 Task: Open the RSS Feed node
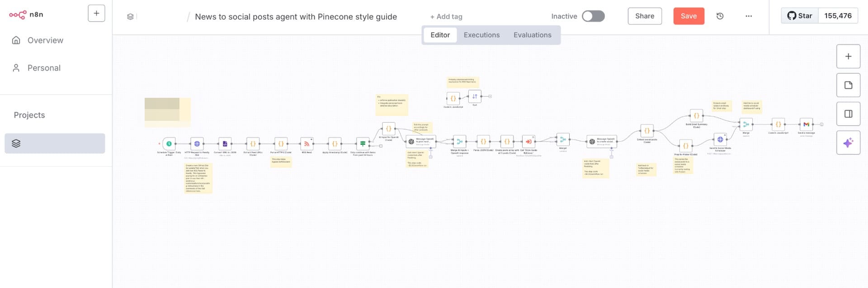[307, 144]
